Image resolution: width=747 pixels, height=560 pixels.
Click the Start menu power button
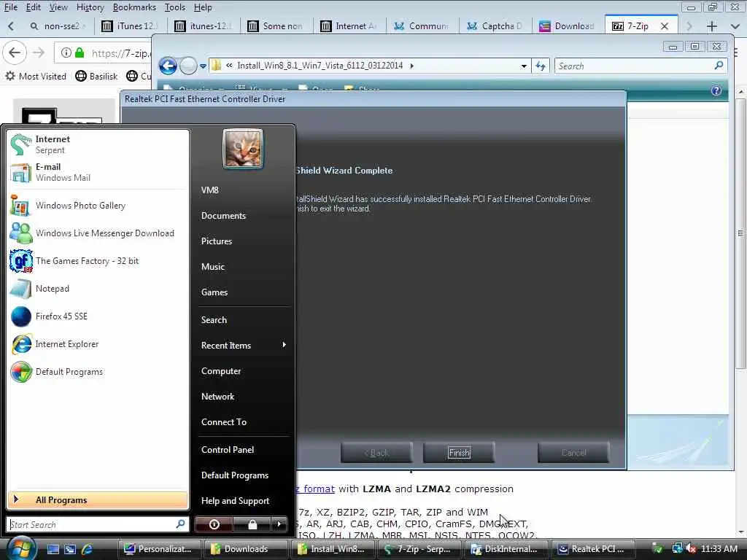(214, 524)
